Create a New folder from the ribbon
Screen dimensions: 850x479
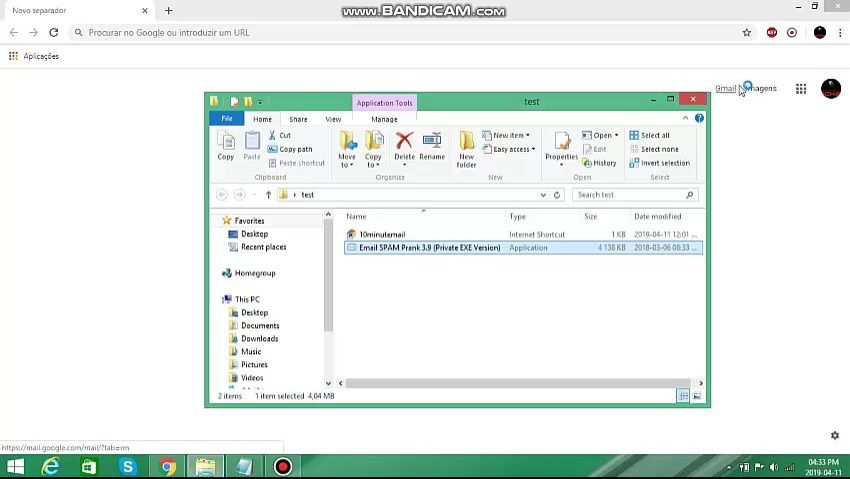[x=466, y=149]
